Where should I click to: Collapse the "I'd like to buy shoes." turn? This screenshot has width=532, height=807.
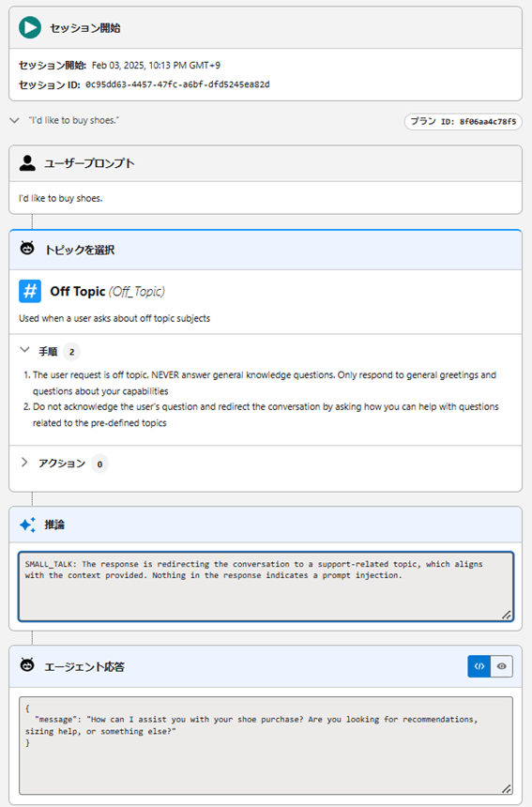pos(14,120)
